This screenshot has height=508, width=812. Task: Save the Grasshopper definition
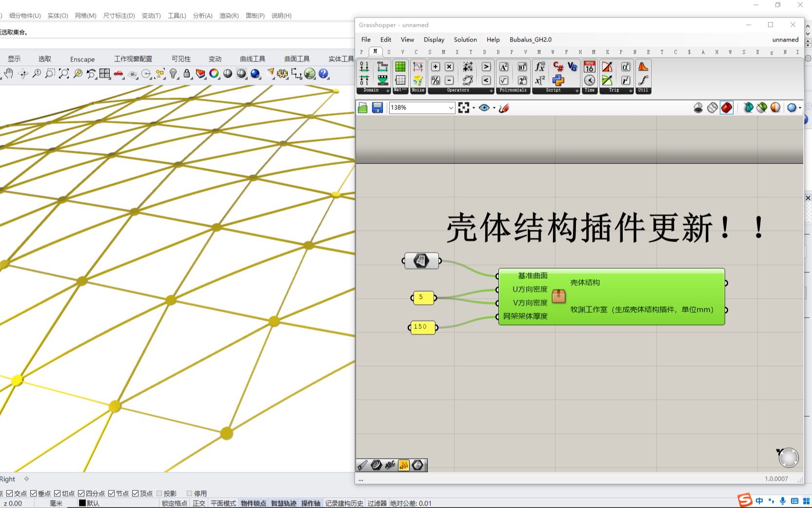point(377,107)
